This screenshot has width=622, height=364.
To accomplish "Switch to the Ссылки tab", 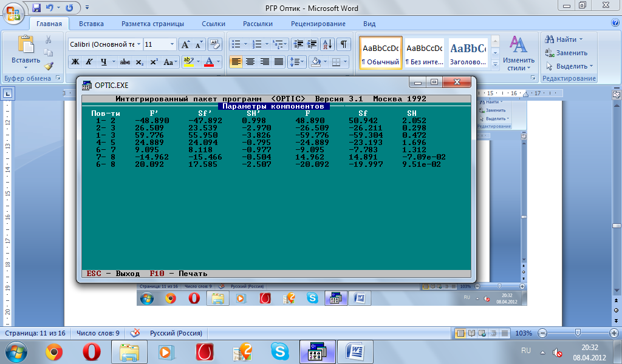I will click(x=213, y=24).
